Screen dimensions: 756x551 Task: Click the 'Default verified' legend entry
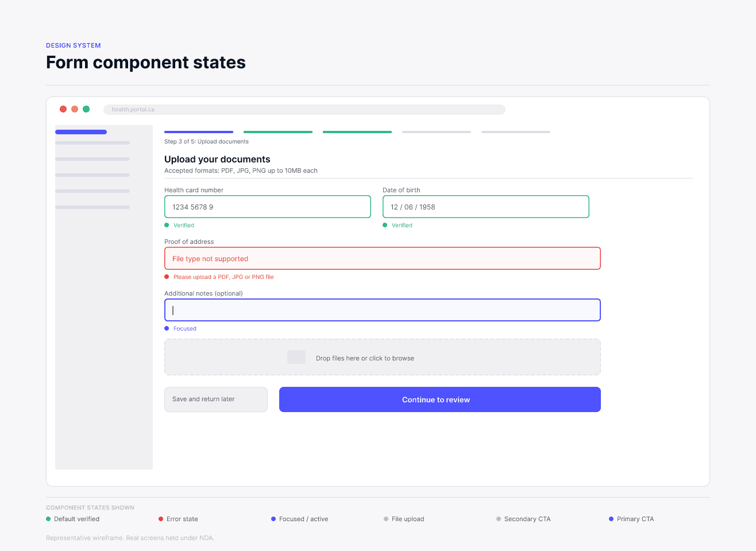click(x=73, y=519)
